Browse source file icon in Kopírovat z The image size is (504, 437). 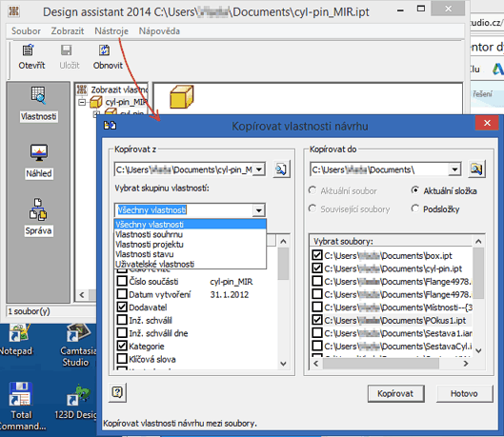pyautogui.click(x=281, y=169)
